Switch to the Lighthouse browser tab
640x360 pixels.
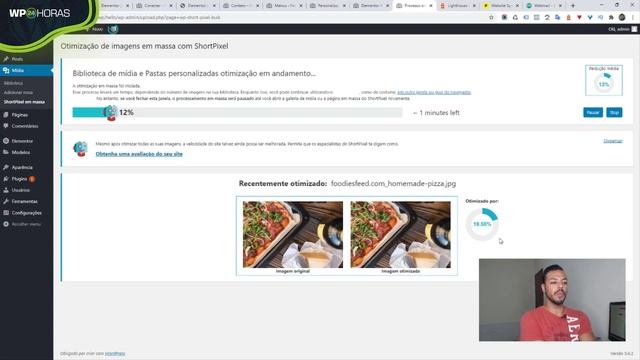(457, 6)
